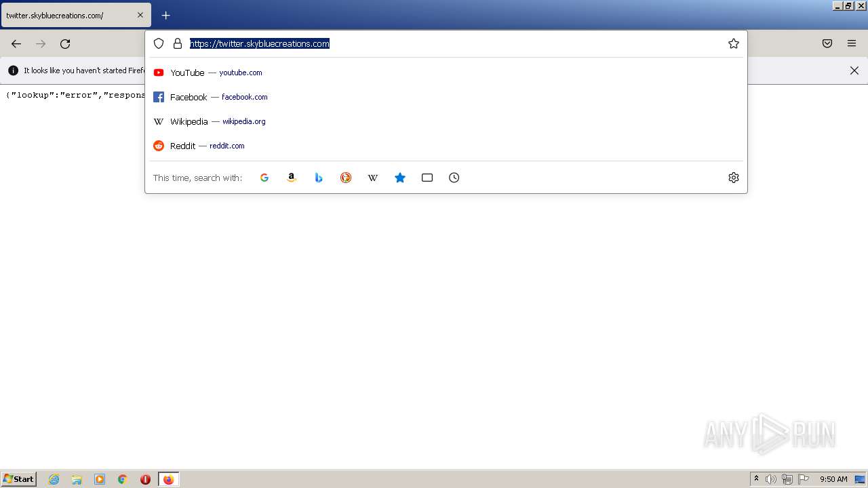This screenshot has height=488, width=868.
Task: Close the twitter.skybluecreations.com tab
Action: click(x=140, y=15)
